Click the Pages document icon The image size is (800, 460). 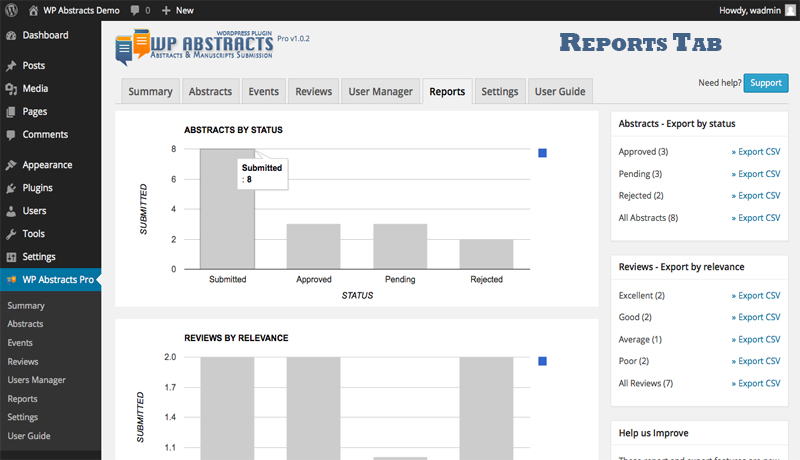11,112
